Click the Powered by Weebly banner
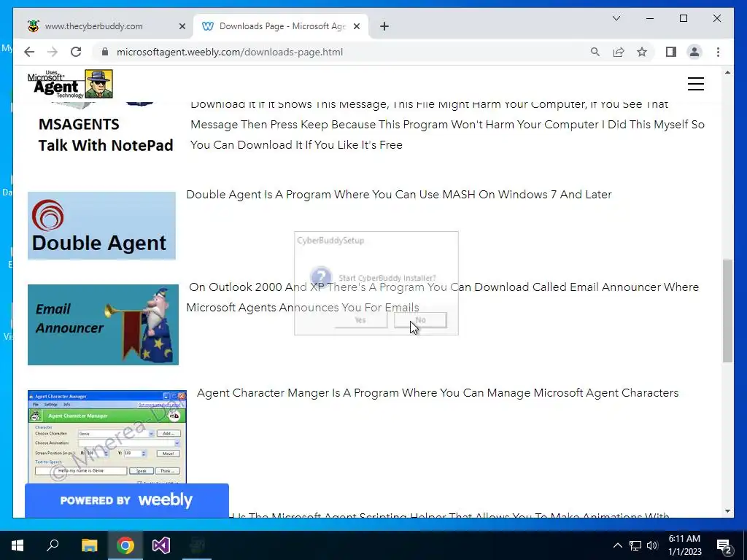This screenshot has width=747, height=560. [x=127, y=500]
